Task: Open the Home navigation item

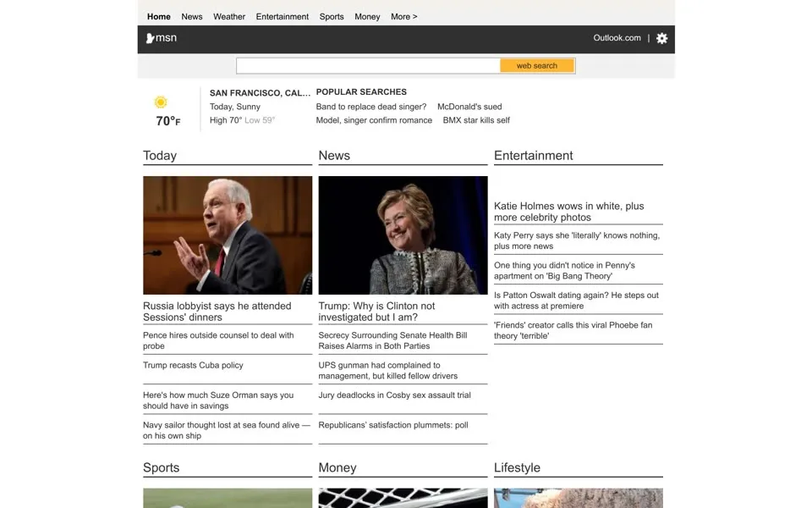Action: coord(158,17)
